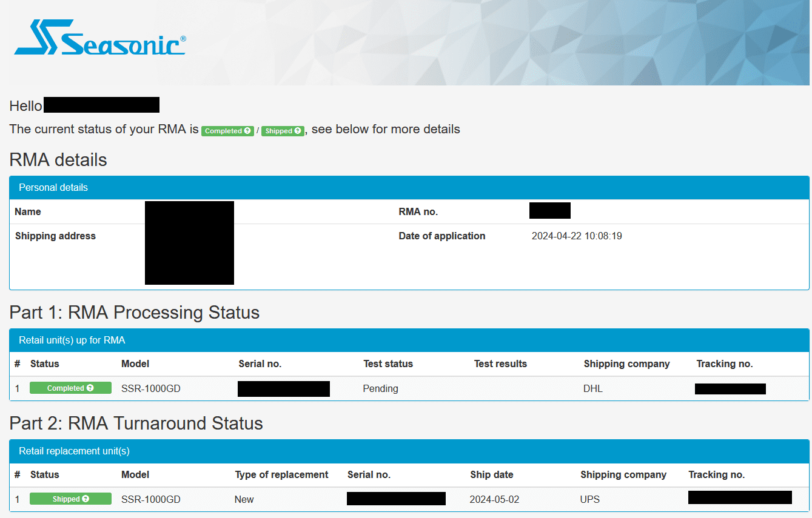Screen dimensions: 812x518
Task: Click the 'Shipping address' label
Action: tap(55, 236)
